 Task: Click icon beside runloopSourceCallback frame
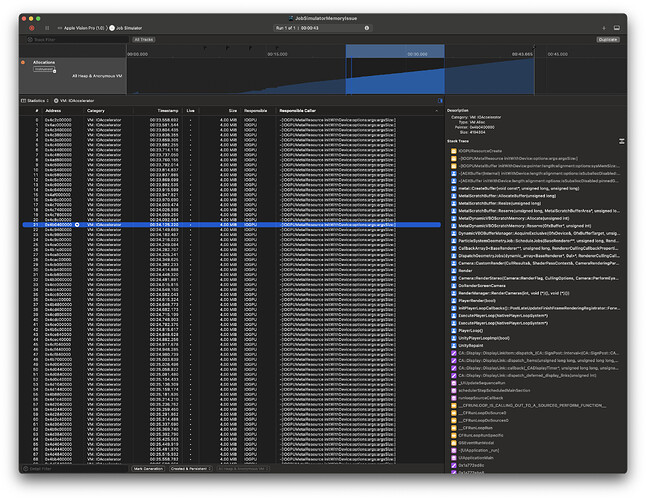pos(453,398)
